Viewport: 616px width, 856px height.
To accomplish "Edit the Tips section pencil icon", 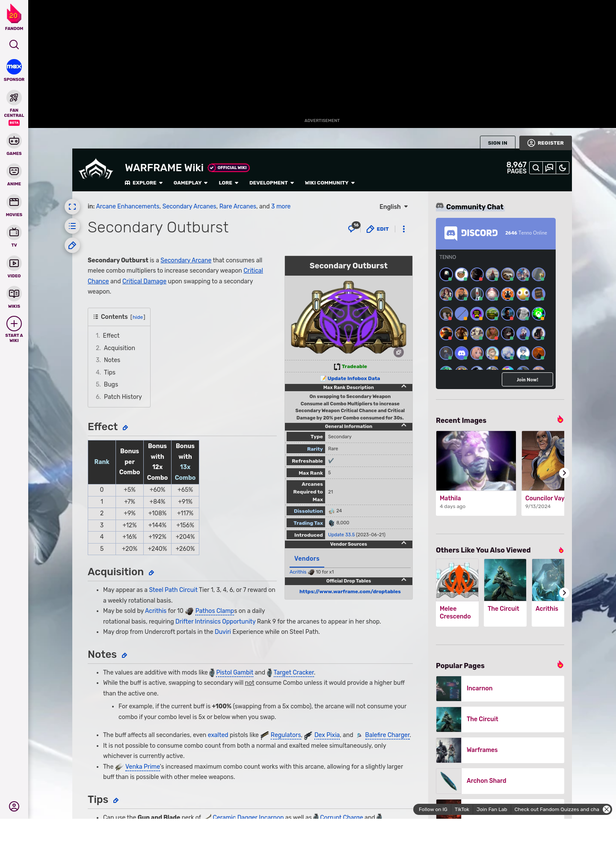I will (115, 800).
